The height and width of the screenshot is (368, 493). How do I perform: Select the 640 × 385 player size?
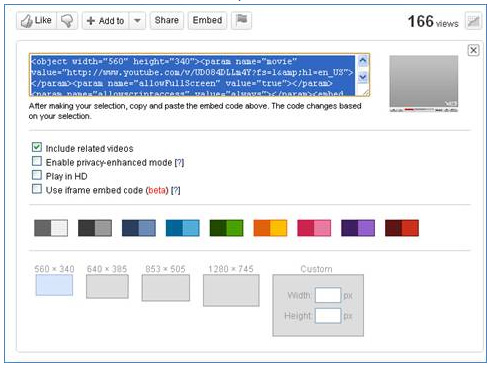(x=107, y=286)
